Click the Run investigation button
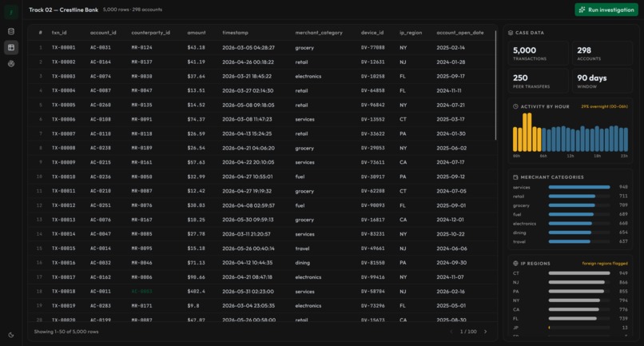This screenshot has height=346, width=644. (606, 10)
